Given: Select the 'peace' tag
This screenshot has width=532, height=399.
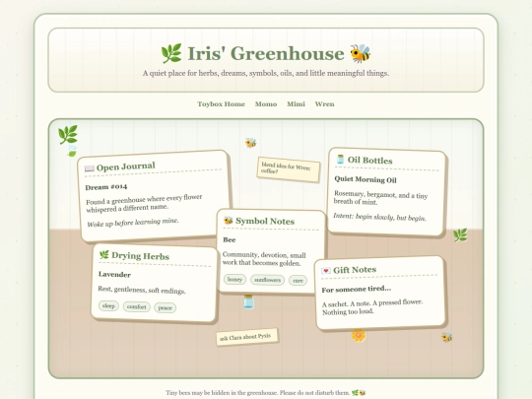Looking at the screenshot, I should pos(165,307).
